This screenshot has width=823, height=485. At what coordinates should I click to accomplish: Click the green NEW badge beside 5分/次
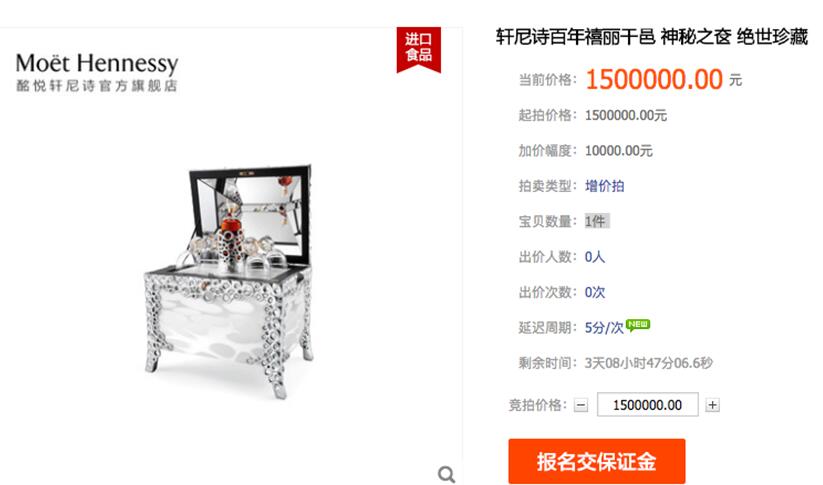638,325
